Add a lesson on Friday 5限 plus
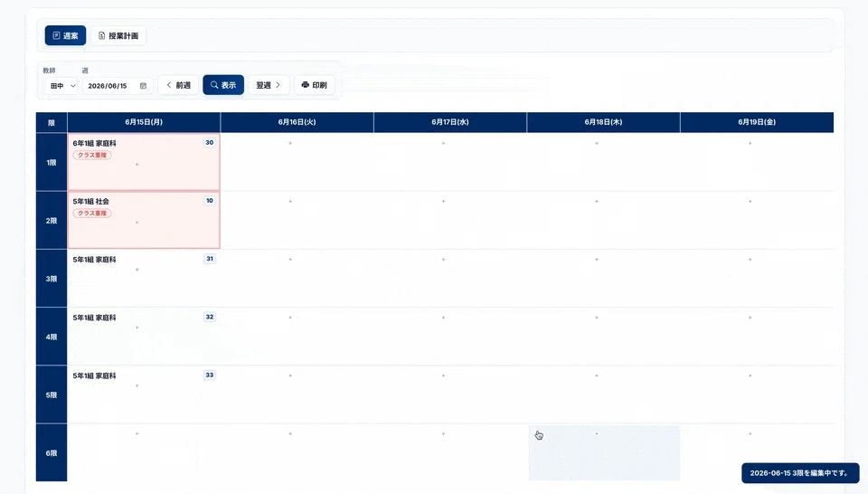 750,376
